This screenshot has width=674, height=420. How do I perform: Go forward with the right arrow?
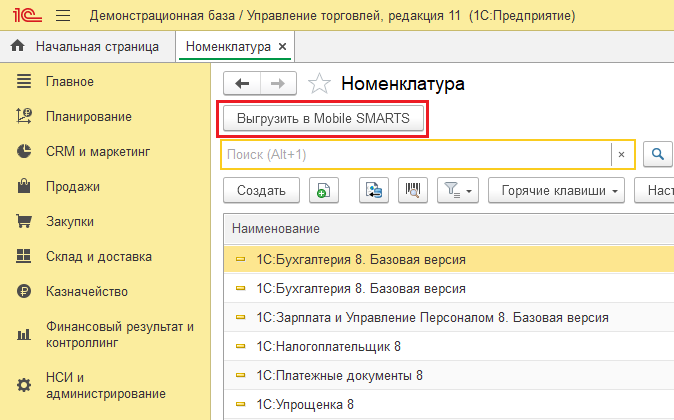[278, 83]
